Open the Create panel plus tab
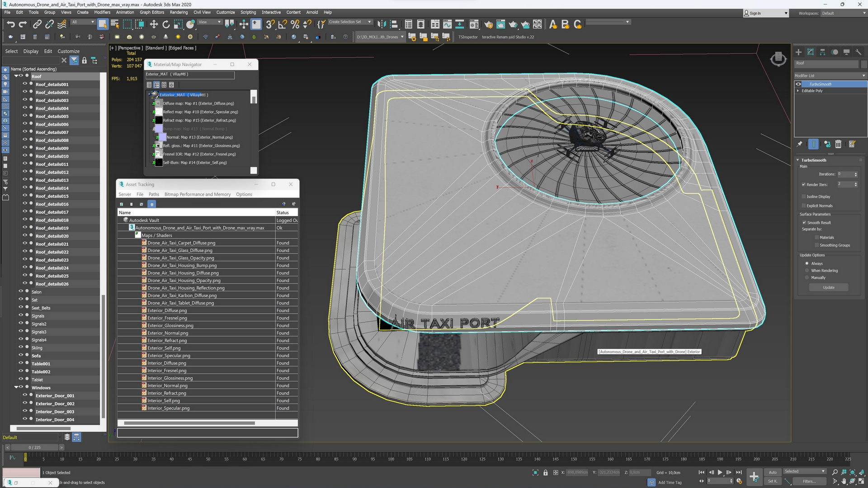Viewport: 868px width, 488px height. pos(798,52)
